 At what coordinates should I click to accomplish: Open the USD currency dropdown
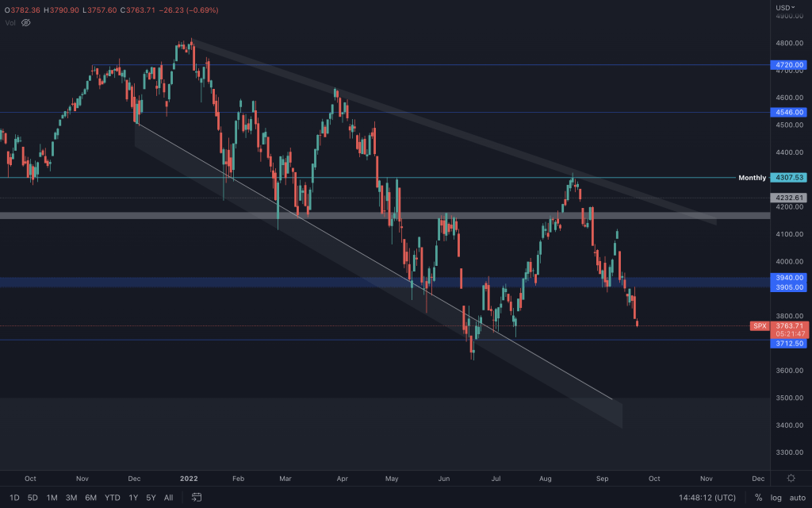coord(785,7)
